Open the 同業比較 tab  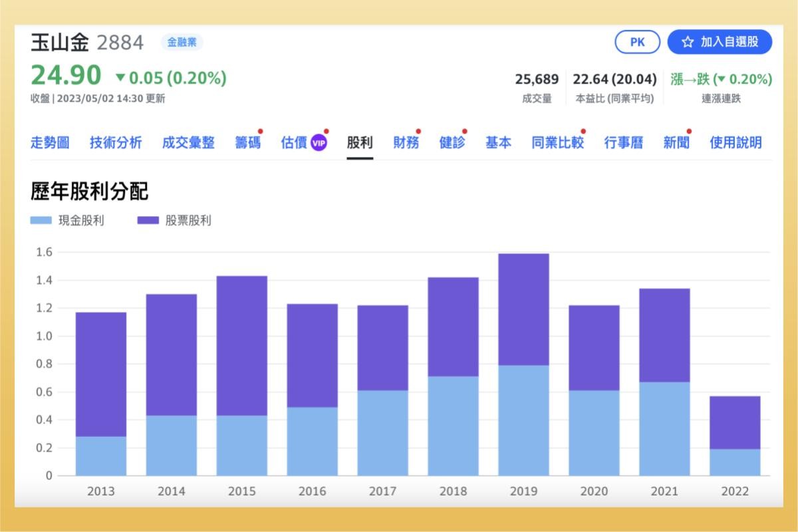559,142
